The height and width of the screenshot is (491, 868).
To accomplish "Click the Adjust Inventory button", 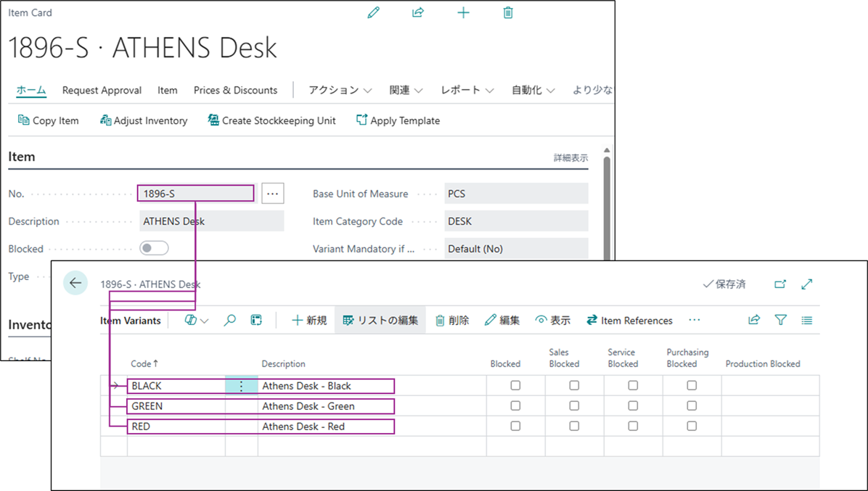I will 144,120.
